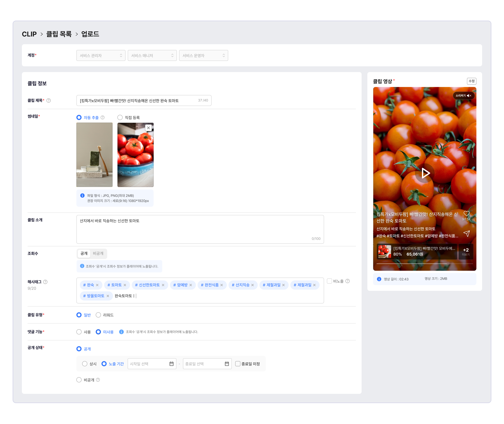Check the 비노출 checkbox

click(329, 281)
